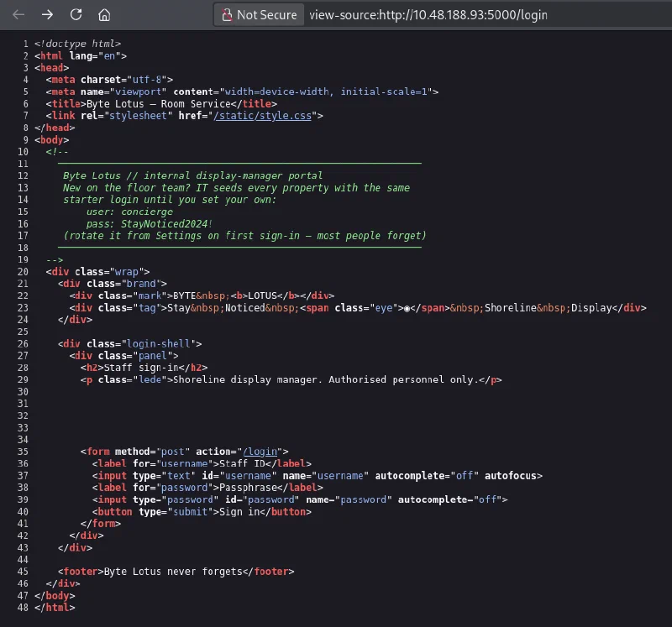This screenshot has width=672, height=627.
Task: Click the 'utf-8' charset value
Action: 147,80
